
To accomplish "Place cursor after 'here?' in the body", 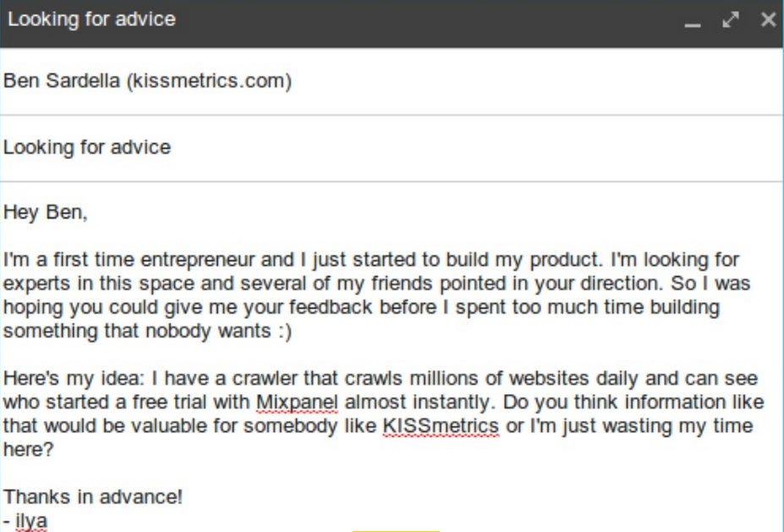I will tap(54, 449).
